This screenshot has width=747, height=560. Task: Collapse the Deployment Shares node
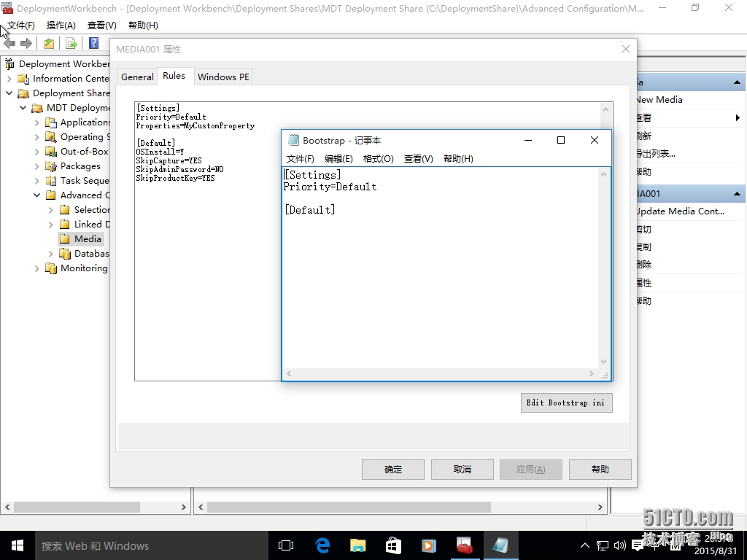click(9, 93)
